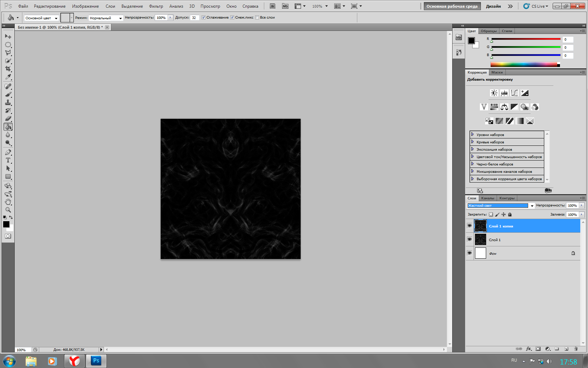This screenshot has width=588, height=368.
Task: Open the Windows Start menu
Action: click(x=9, y=361)
